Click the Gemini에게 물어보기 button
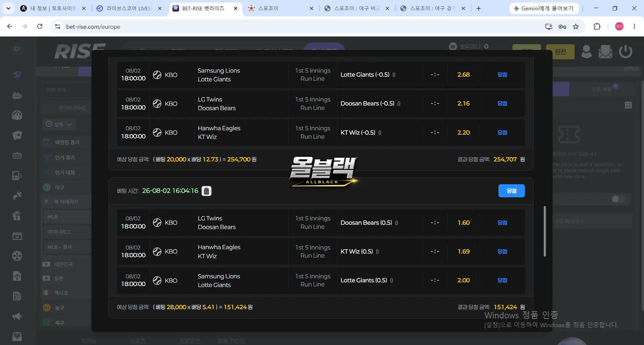 (x=544, y=8)
